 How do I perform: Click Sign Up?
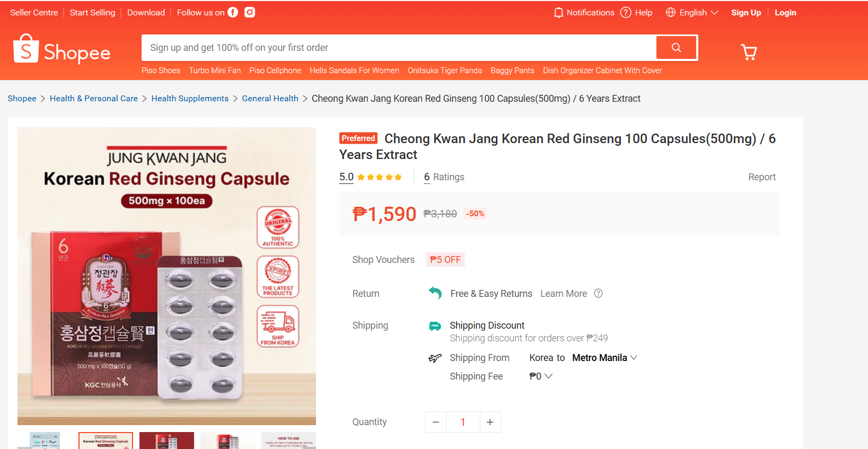pyautogui.click(x=746, y=13)
